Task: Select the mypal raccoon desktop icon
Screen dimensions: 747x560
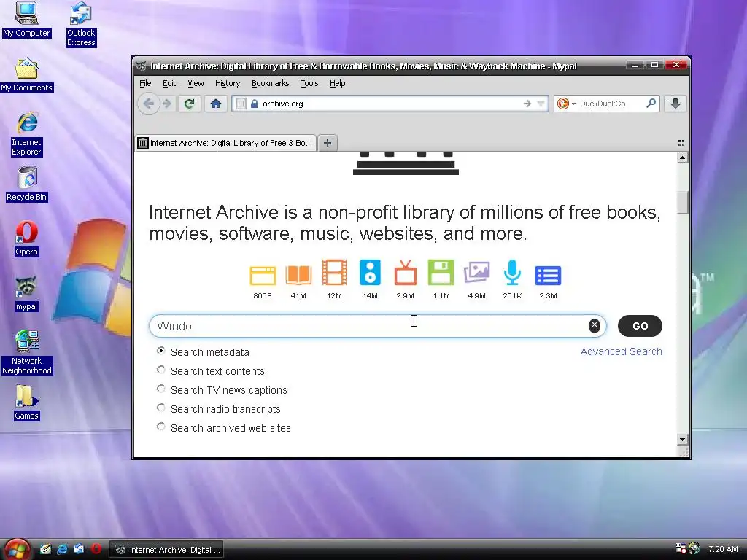Action: (x=26, y=293)
